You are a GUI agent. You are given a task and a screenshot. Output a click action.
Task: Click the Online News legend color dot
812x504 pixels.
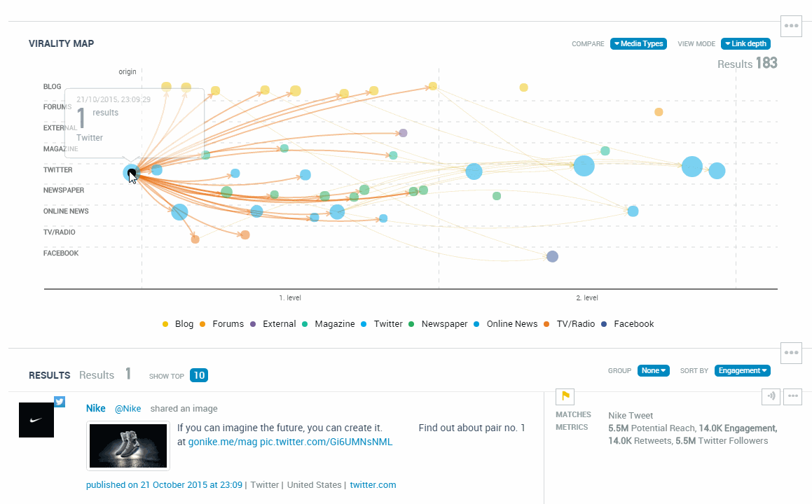coord(476,324)
